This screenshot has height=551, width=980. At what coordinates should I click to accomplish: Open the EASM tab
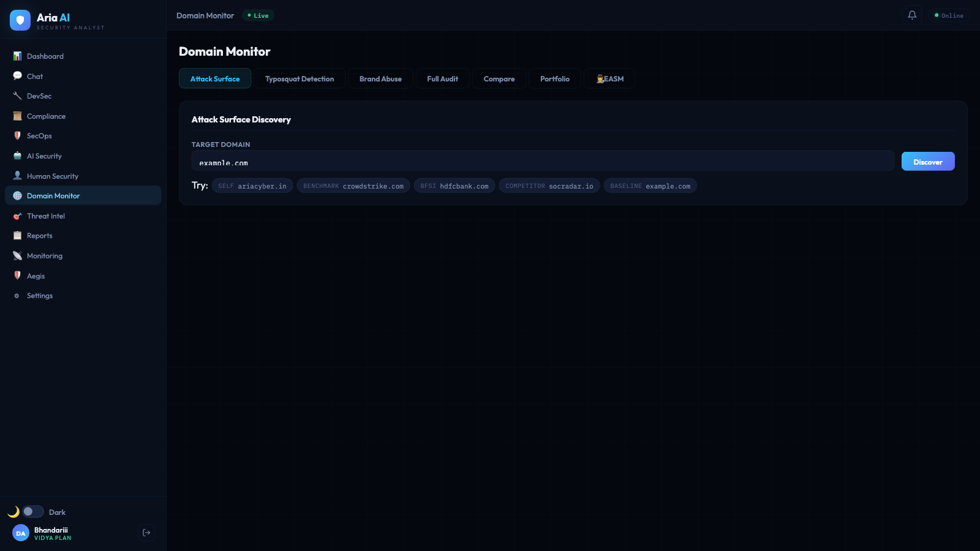[609, 78]
